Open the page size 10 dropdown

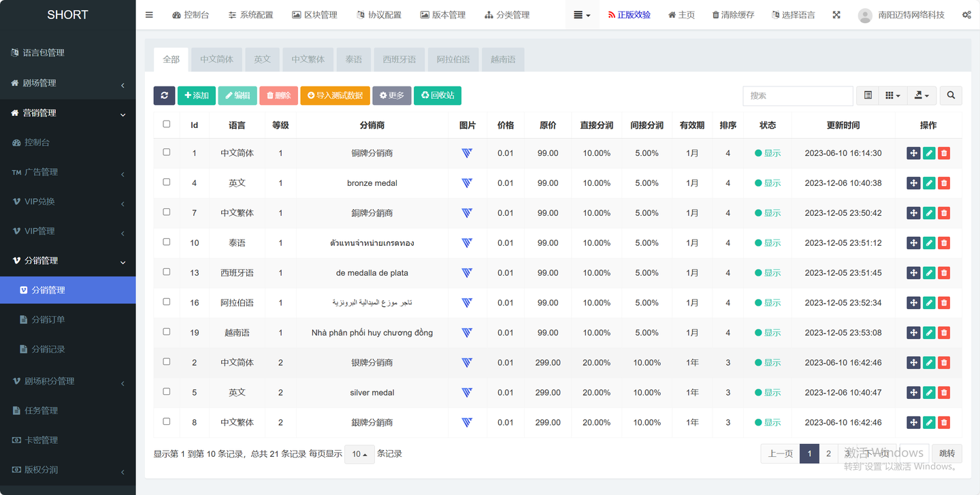pos(359,454)
